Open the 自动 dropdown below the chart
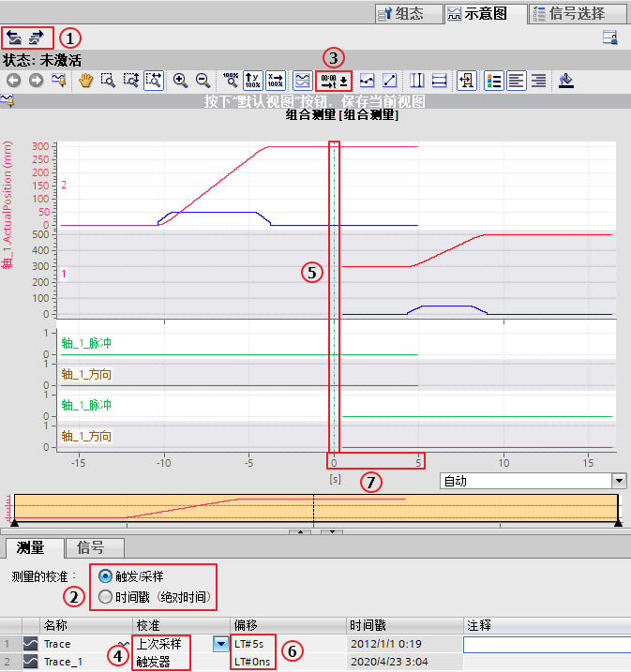 tap(619, 481)
